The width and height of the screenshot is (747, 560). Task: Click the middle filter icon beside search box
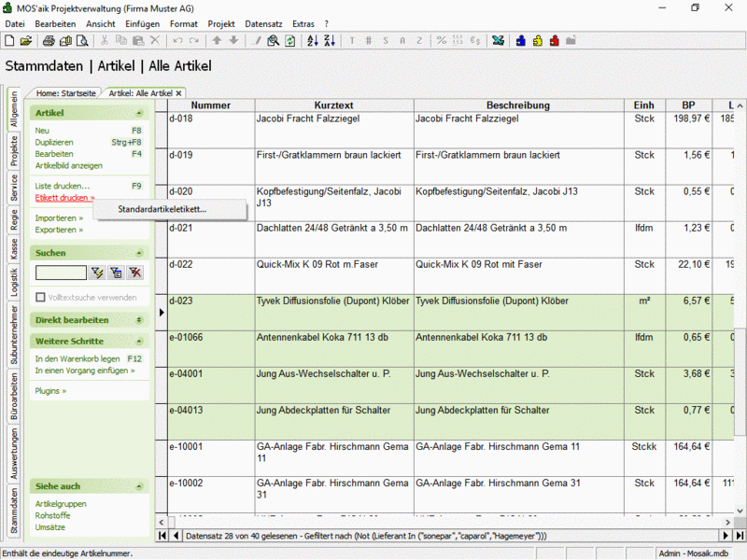click(x=116, y=273)
